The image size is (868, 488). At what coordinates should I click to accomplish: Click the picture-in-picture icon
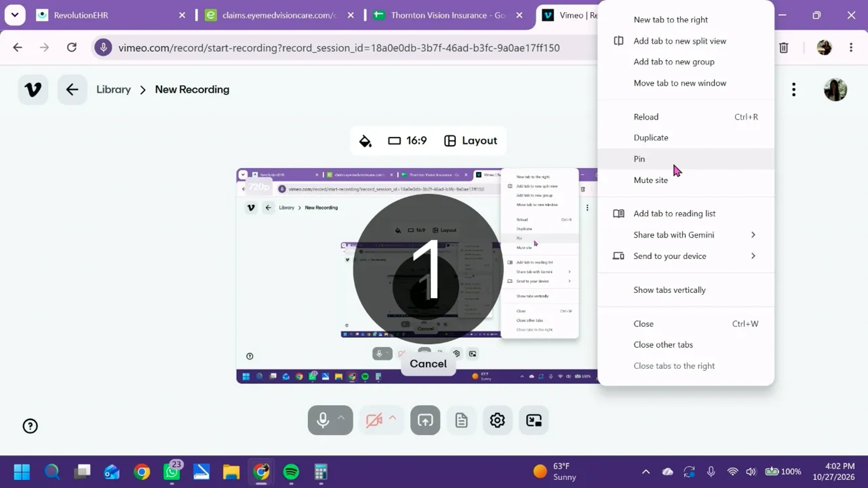click(x=533, y=420)
